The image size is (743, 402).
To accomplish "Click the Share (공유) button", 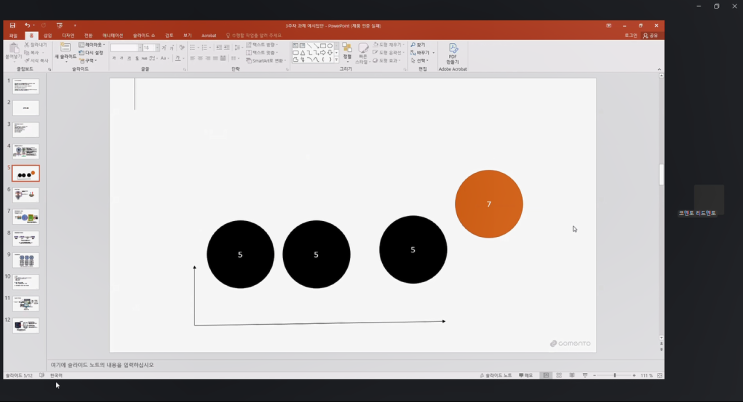I will pyautogui.click(x=652, y=35).
